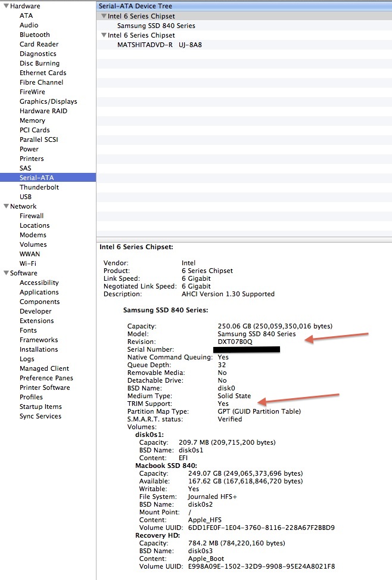Viewport: 392px width, 580px height.
Task: Click the description AHCI Version 1.30 Supported
Action: [228, 294]
